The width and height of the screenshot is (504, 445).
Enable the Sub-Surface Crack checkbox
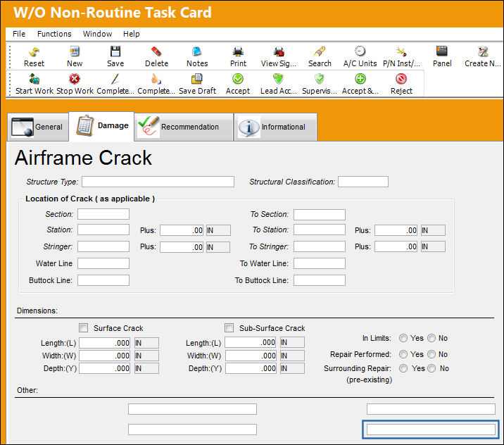point(229,328)
